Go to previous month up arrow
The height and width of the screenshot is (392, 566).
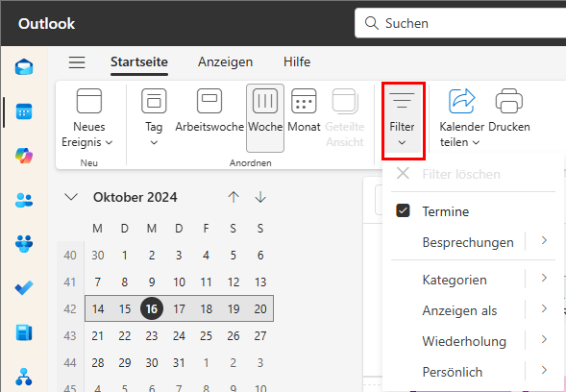click(234, 197)
